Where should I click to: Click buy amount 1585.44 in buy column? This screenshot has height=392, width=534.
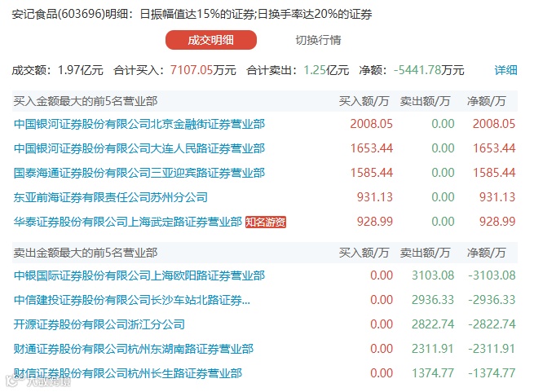[371, 173]
